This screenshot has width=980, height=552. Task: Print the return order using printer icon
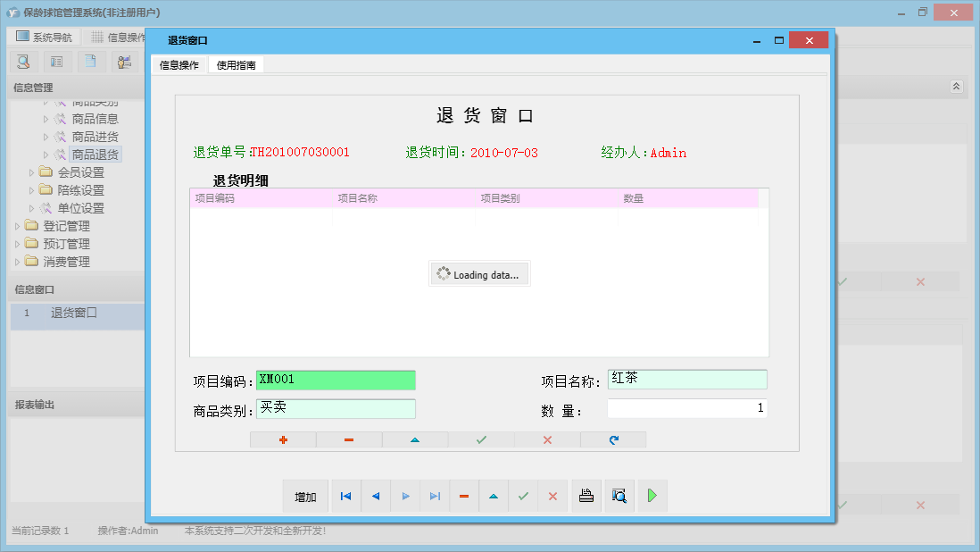pos(586,496)
